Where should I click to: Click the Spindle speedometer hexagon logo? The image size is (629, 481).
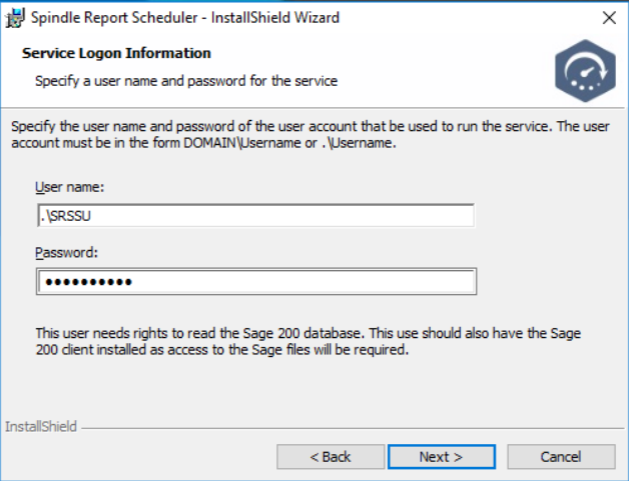585,71
